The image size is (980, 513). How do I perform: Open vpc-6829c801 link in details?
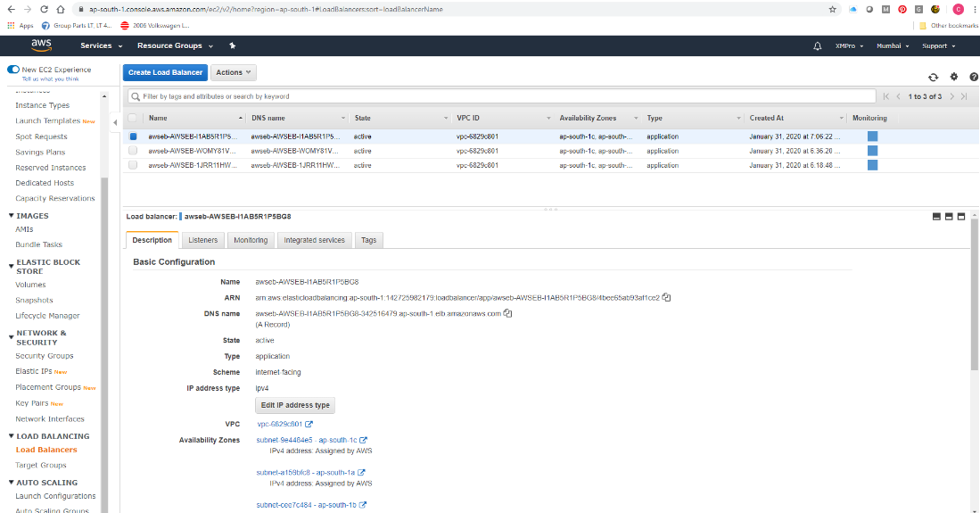pos(279,424)
